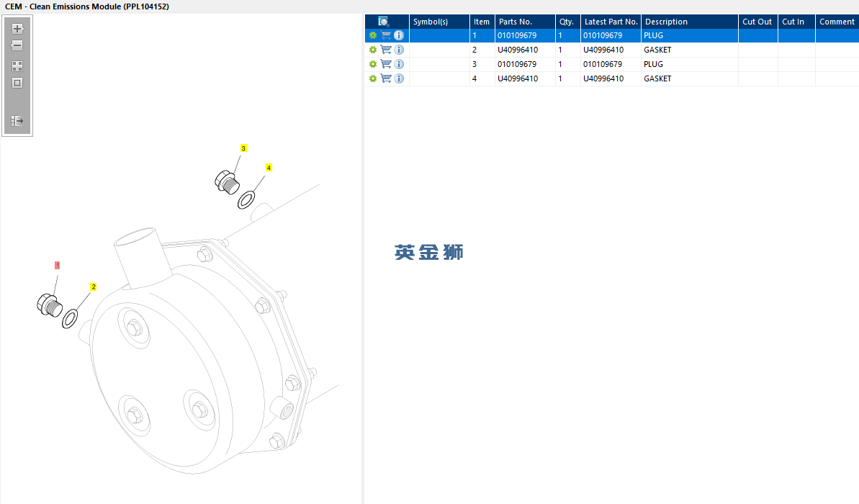Click green gear icon for item 1 PLUG
859x504 pixels.
[372, 35]
